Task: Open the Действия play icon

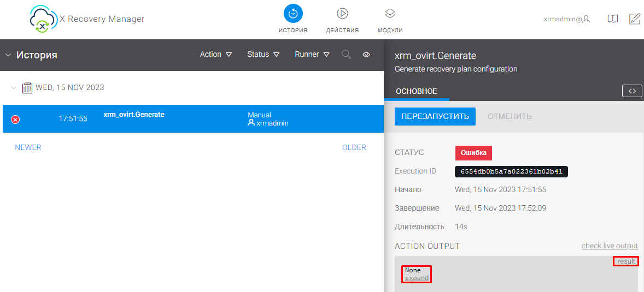Action: 342,14
